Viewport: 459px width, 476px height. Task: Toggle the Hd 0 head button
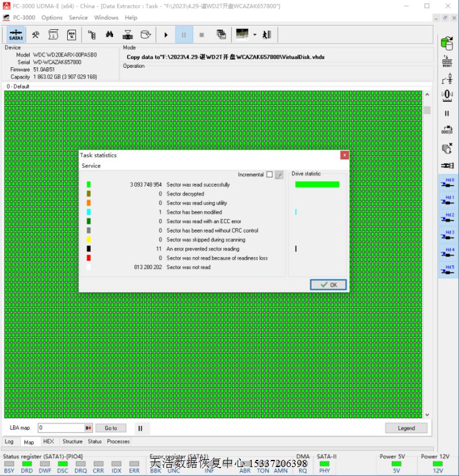(447, 183)
